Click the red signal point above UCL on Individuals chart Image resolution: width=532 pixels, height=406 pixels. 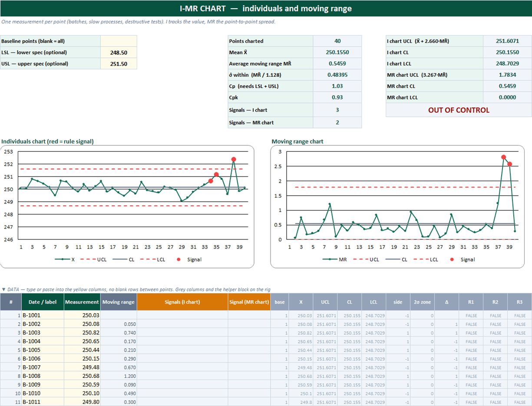234,159
